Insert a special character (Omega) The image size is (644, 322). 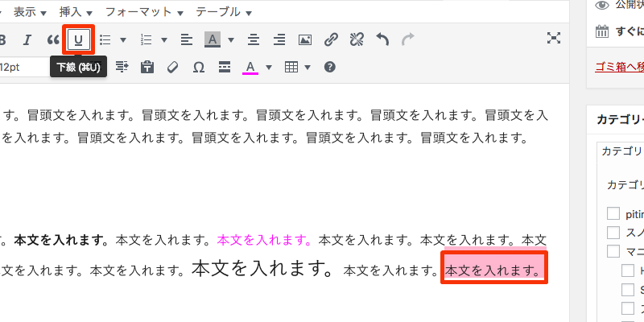pos(198,67)
